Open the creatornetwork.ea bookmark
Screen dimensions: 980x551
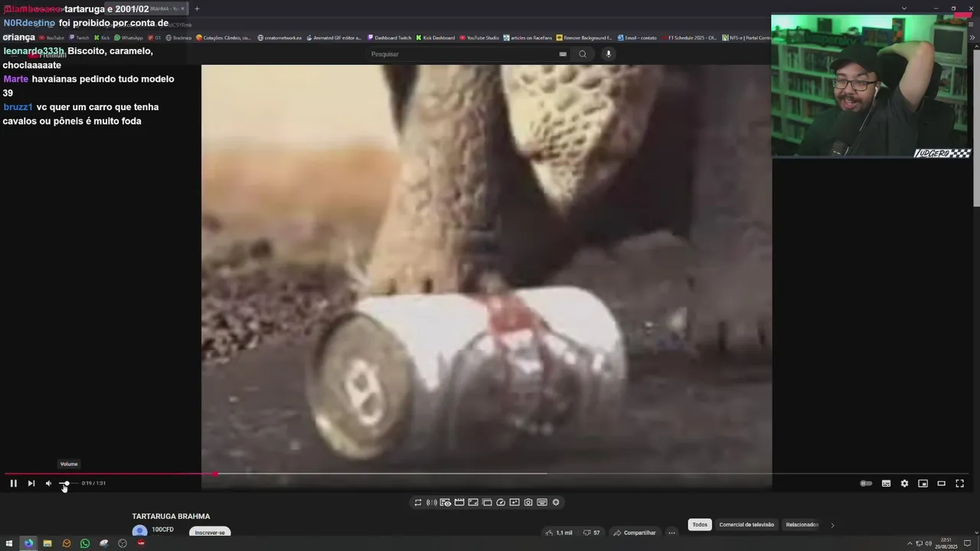[x=279, y=37]
